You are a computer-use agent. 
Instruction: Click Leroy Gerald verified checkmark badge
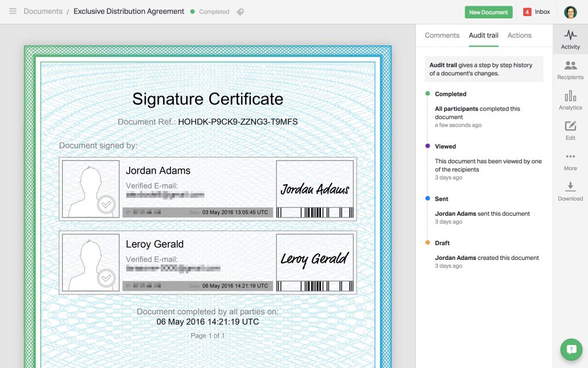(106, 278)
